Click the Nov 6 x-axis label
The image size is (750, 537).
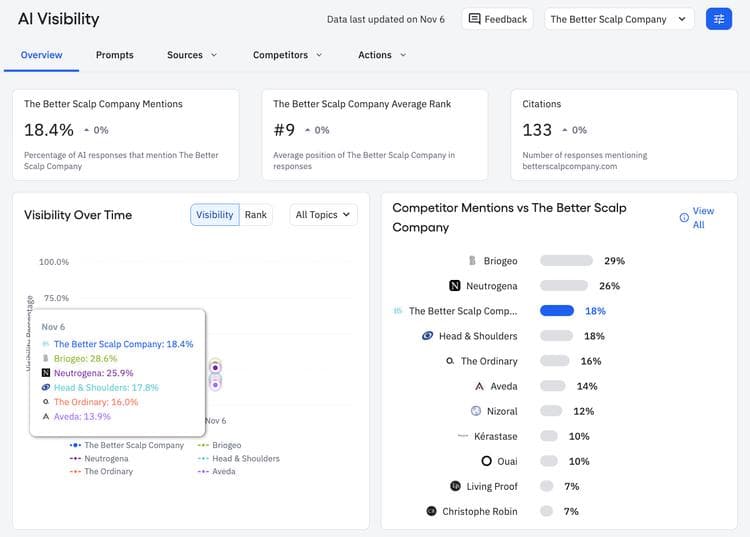tap(215, 421)
